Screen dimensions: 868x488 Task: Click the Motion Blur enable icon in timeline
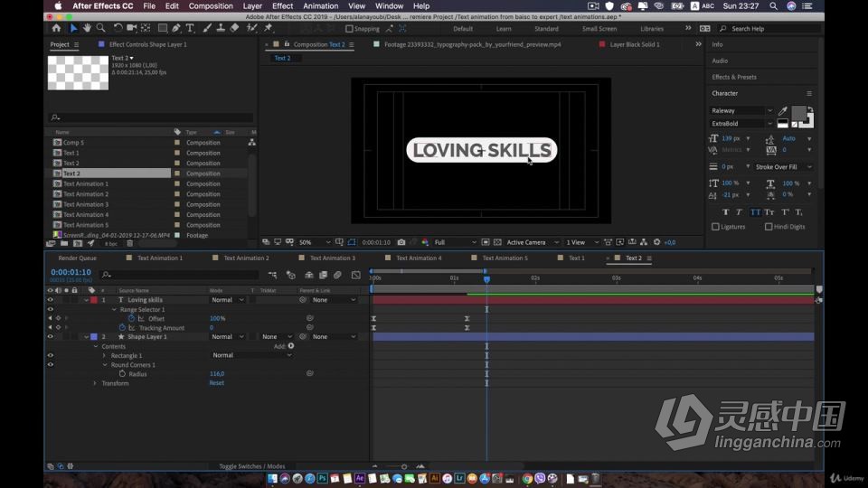tap(337, 275)
